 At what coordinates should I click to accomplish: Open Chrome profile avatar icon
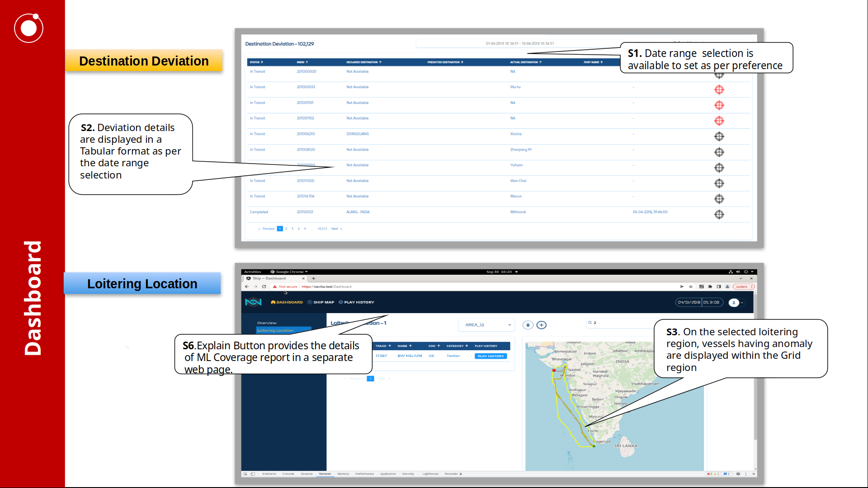[x=727, y=286]
